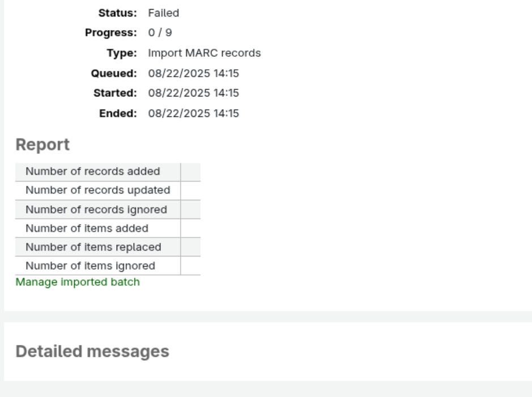532x397 pixels.
Task: Click the Detailed messages heading
Action: click(x=92, y=352)
